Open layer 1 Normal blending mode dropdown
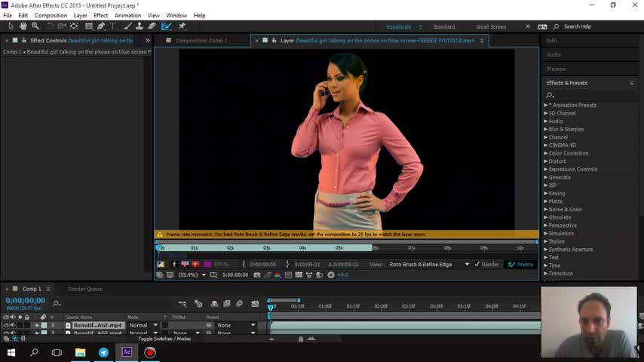Viewport: 644px width, 362px height. [143, 326]
